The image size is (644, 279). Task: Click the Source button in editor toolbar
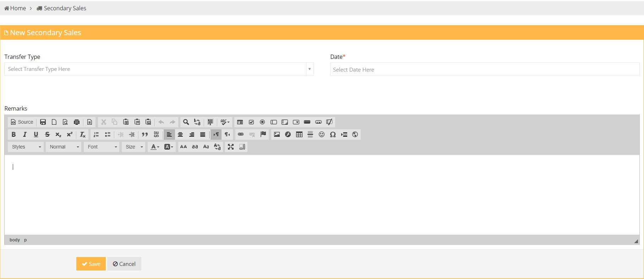[22, 122]
